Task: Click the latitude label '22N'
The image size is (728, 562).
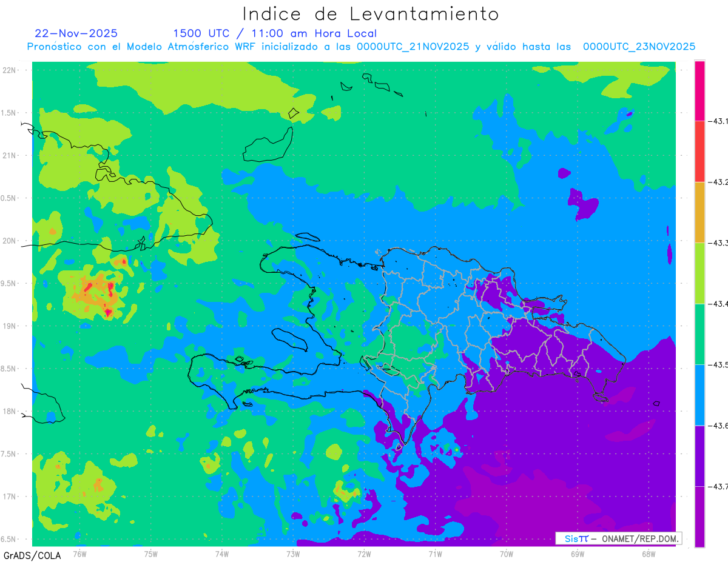Action: click(x=9, y=70)
